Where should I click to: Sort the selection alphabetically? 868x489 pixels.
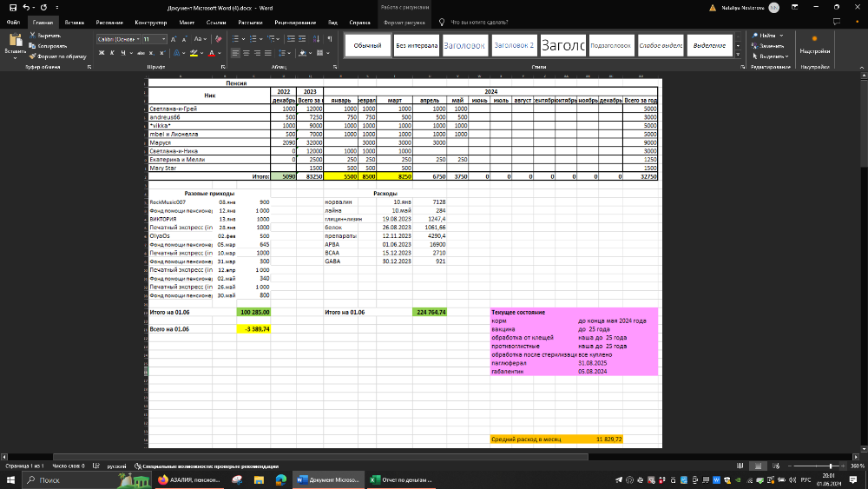(x=314, y=39)
